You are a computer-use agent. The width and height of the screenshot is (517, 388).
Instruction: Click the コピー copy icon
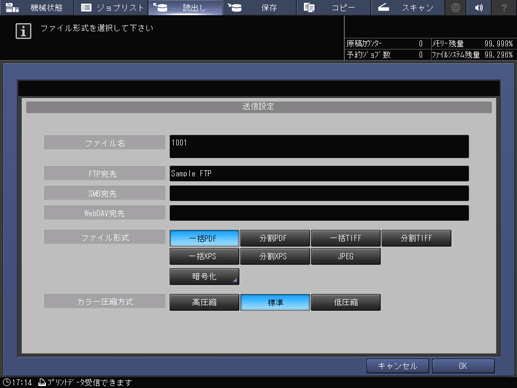tap(309, 7)
